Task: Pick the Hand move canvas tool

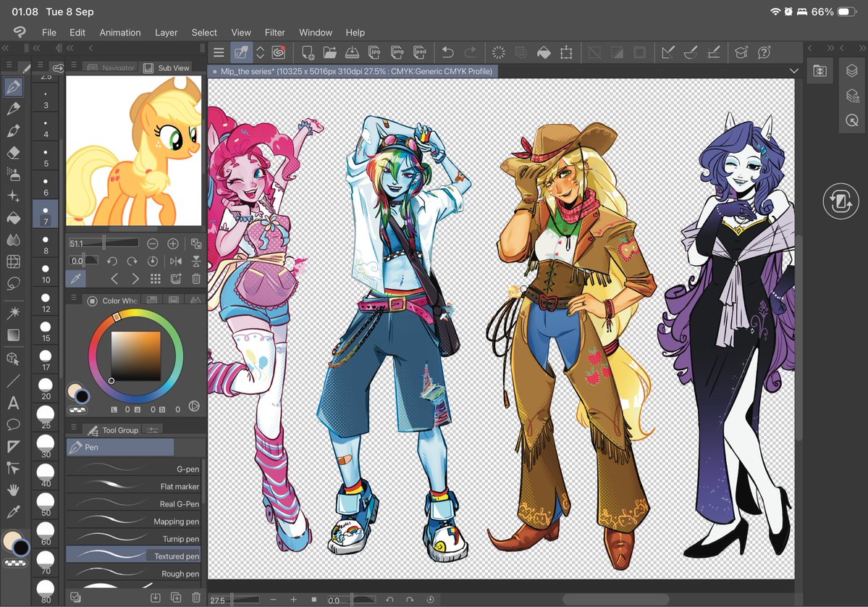Action: [x=13, y=490]
